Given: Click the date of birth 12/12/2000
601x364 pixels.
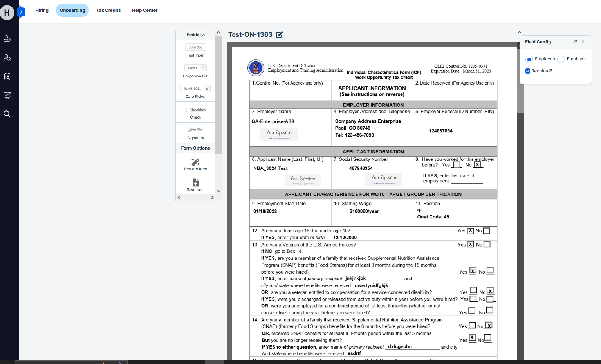Looking at the screenshot, I should (345, 237).
